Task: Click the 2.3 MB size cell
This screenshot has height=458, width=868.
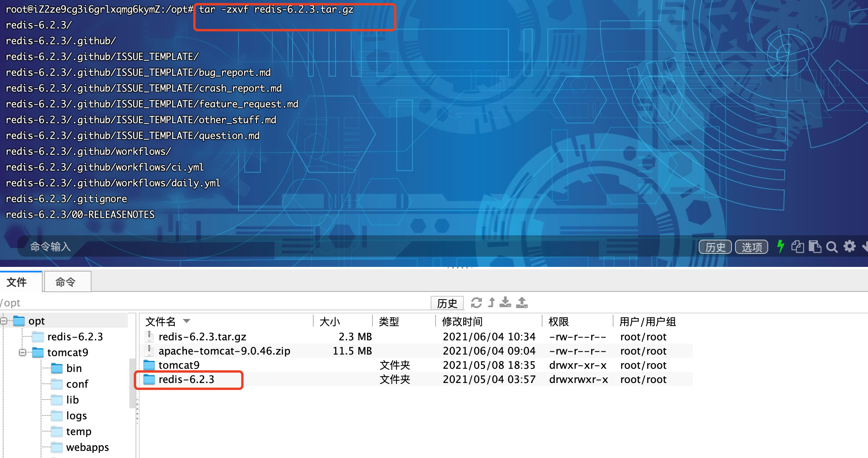Action: coord(355,336)
